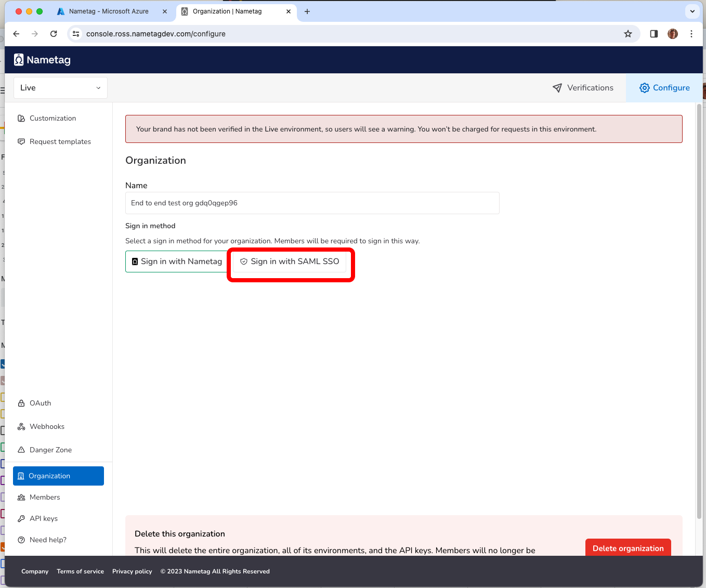The height and width of the screenshot is (588, 706).
Task: Reload the page with refresh icon
Action: coord(54,34)
